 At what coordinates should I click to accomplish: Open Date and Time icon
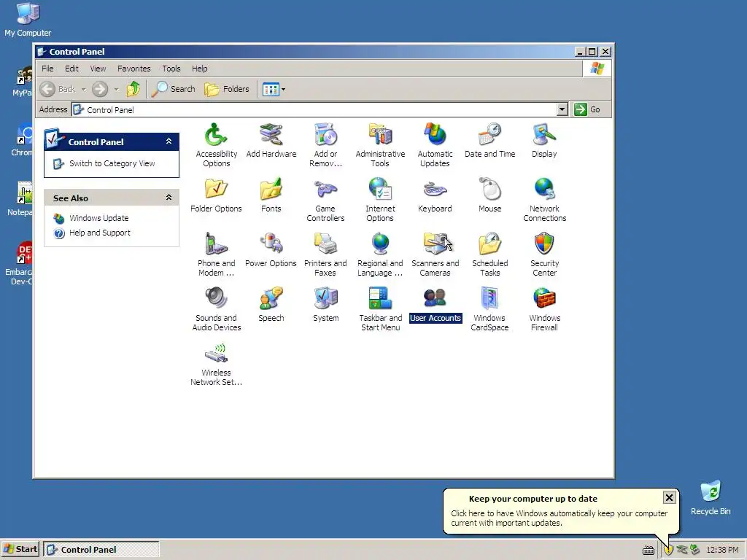point(489,141)
